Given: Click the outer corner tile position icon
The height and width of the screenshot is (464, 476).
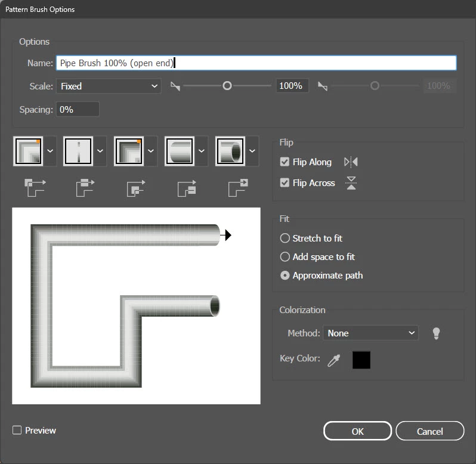Looking at the screenshot, I should tap(35, 187).
